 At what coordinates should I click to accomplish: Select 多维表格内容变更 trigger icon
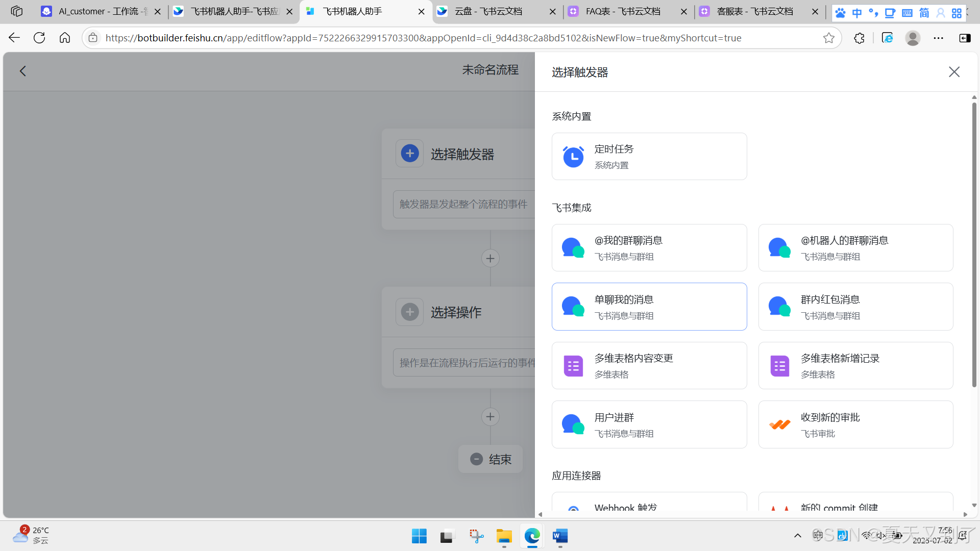click(573, 366)
